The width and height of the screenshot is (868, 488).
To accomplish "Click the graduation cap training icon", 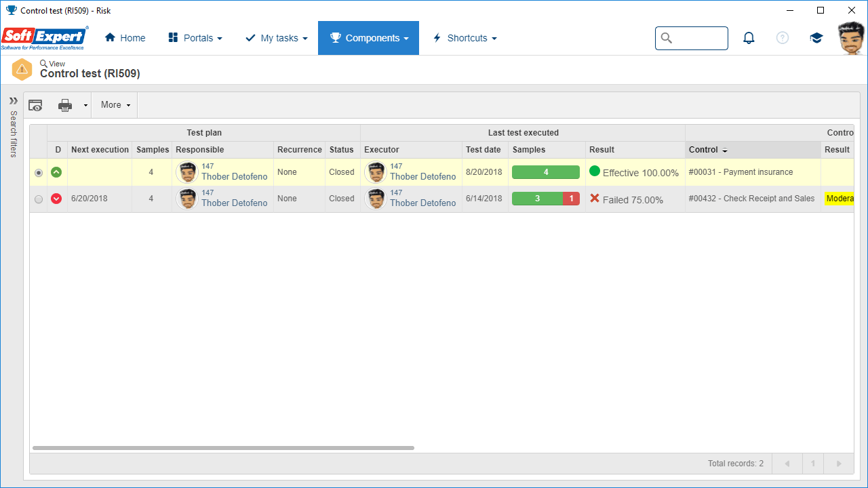I will click(x=816, y=38).
